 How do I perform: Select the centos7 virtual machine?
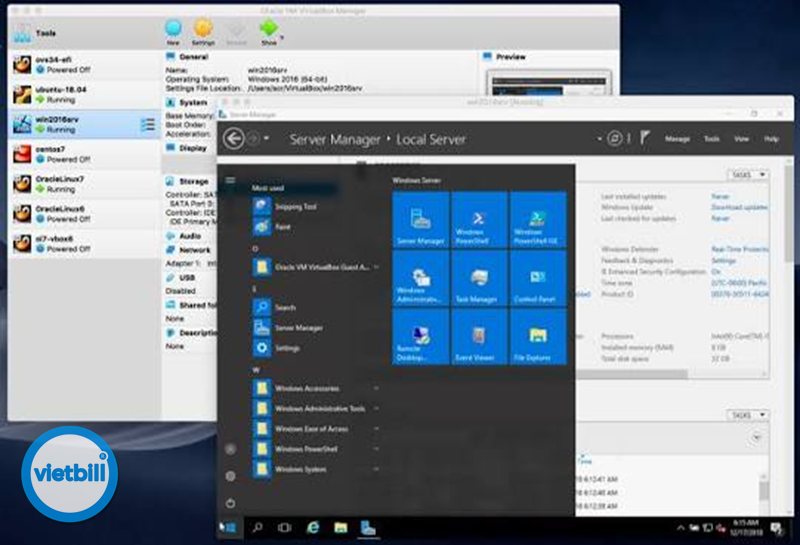[x=85, y=154]
